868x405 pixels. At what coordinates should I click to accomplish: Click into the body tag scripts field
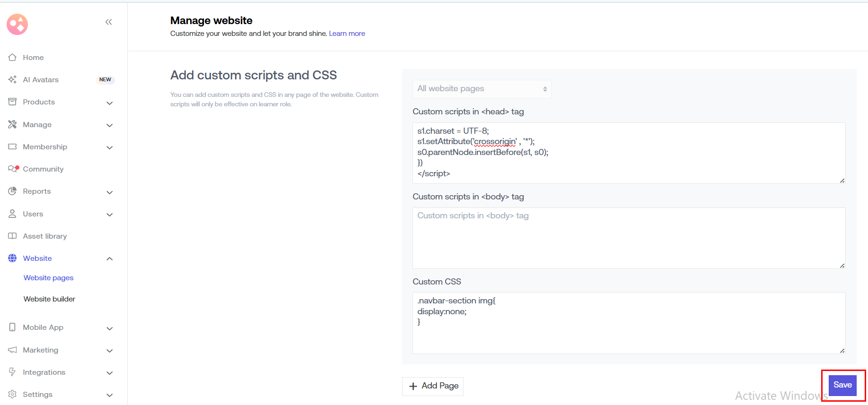click(628, 238)
